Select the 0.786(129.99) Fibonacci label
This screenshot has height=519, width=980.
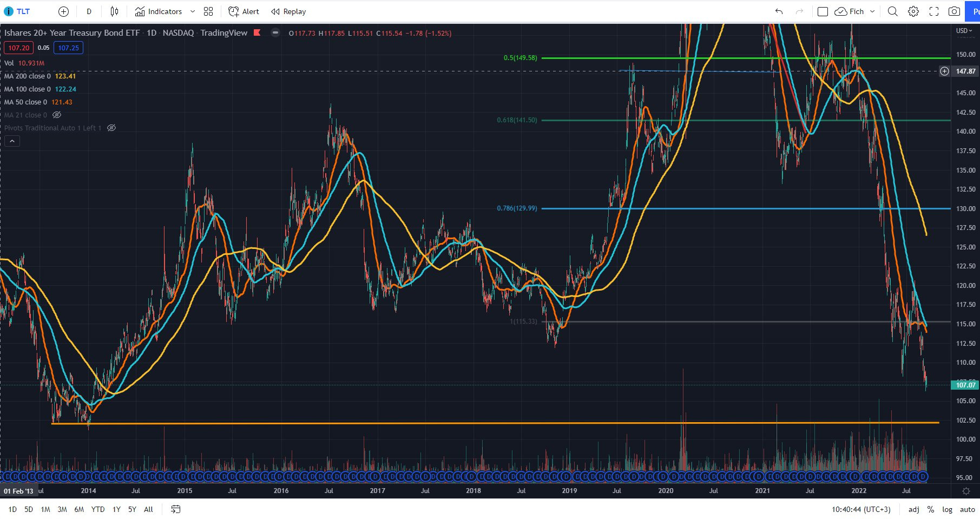(517, 208)
